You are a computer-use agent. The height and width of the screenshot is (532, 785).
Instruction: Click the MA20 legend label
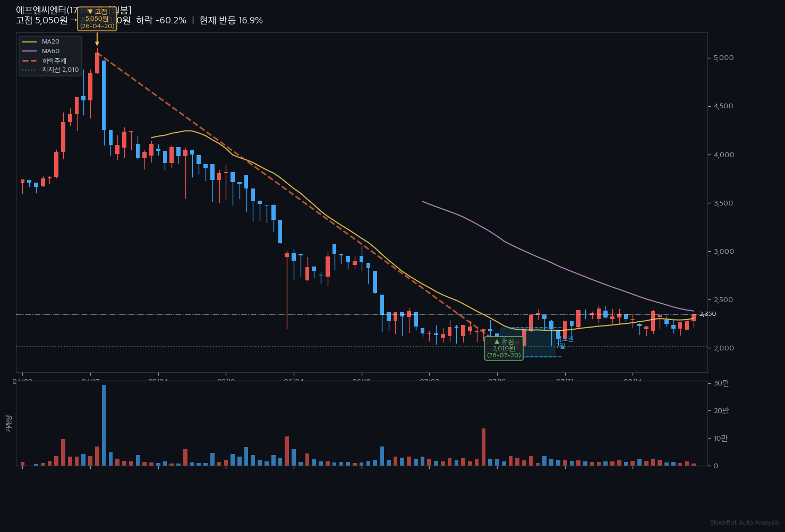(x=50, y=41)
